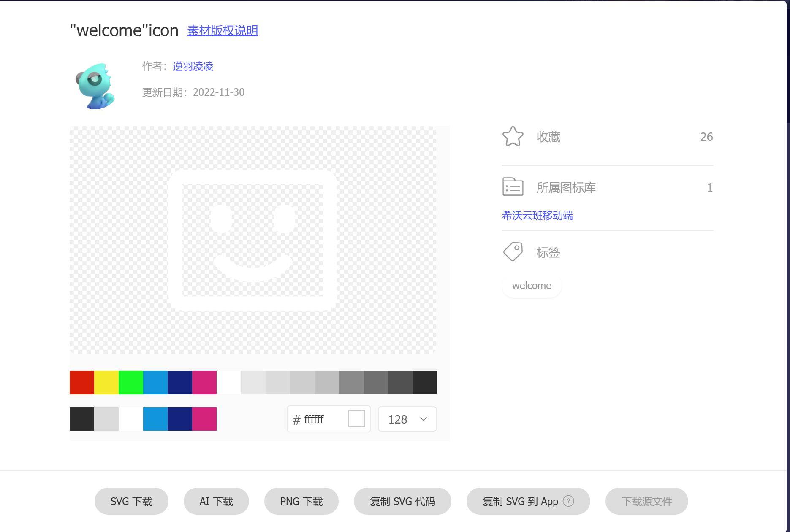
Task: Click the author's chameleon avatar
Action: [x=95, y=86]
